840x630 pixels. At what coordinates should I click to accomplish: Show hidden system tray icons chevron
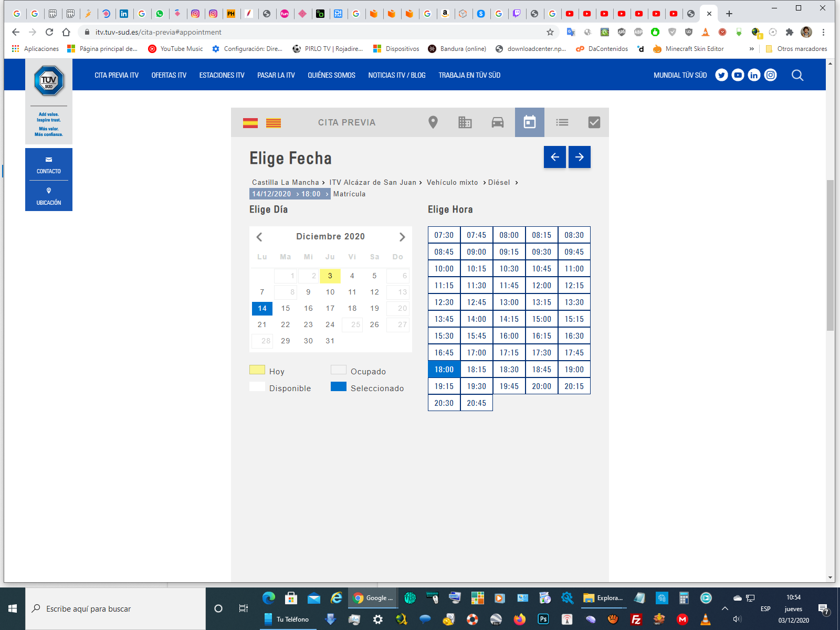coord(724,608)
